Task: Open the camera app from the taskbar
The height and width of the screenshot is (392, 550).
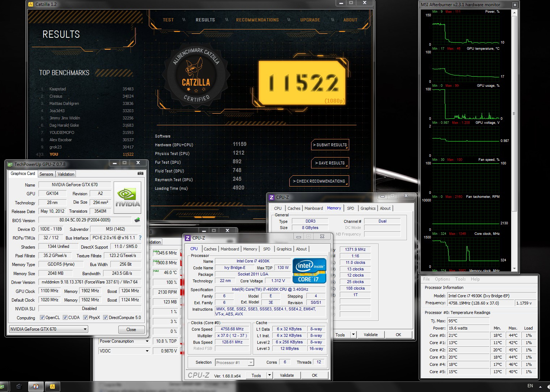Action: coord(19,387)
